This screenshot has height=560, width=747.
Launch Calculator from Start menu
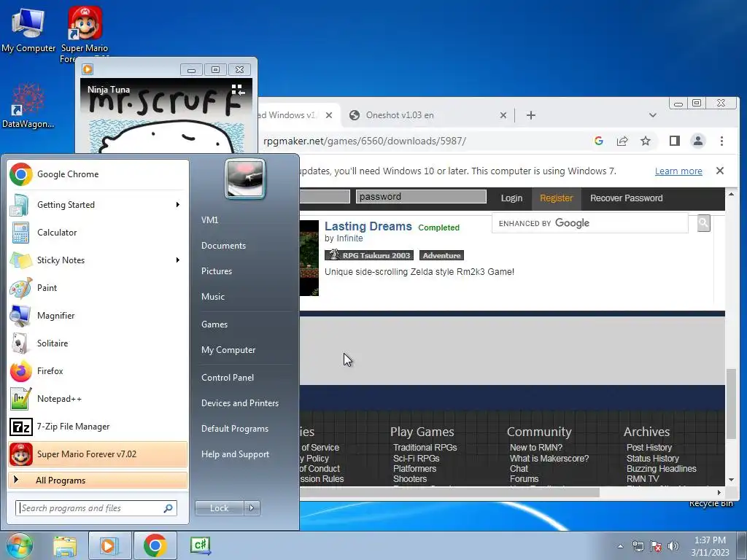(98, 233)
